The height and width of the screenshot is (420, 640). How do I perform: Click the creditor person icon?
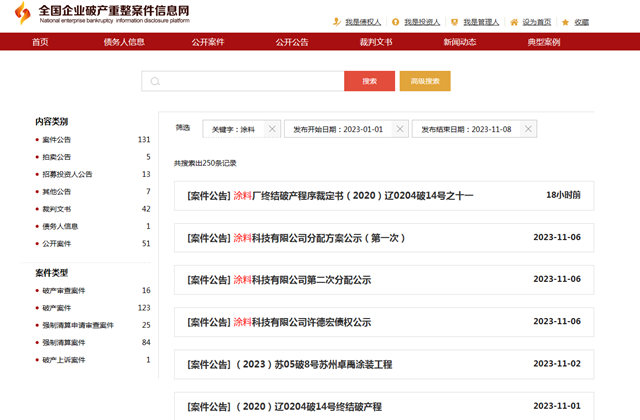pyautogui.click(x=337, y=21)
